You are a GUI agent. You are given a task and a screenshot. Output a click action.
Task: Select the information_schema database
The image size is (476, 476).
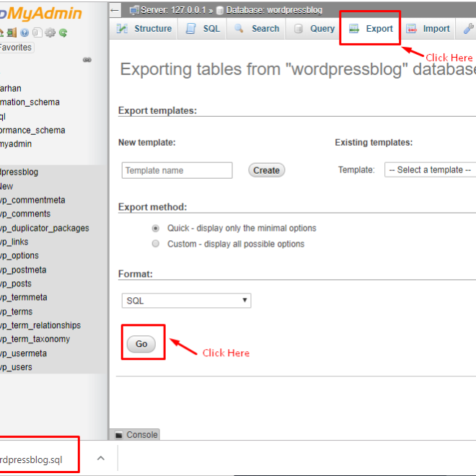click(x=30, y=102)
